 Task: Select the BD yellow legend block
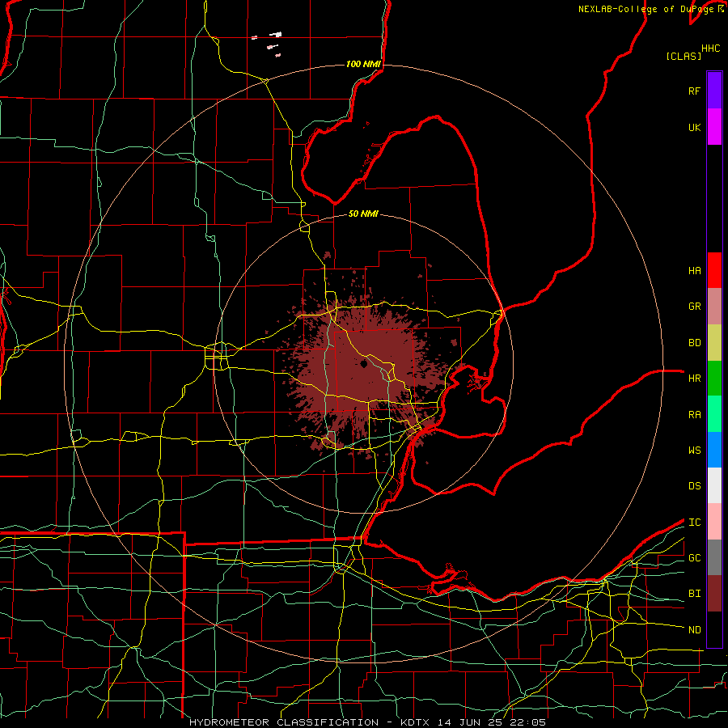(714, 343)
